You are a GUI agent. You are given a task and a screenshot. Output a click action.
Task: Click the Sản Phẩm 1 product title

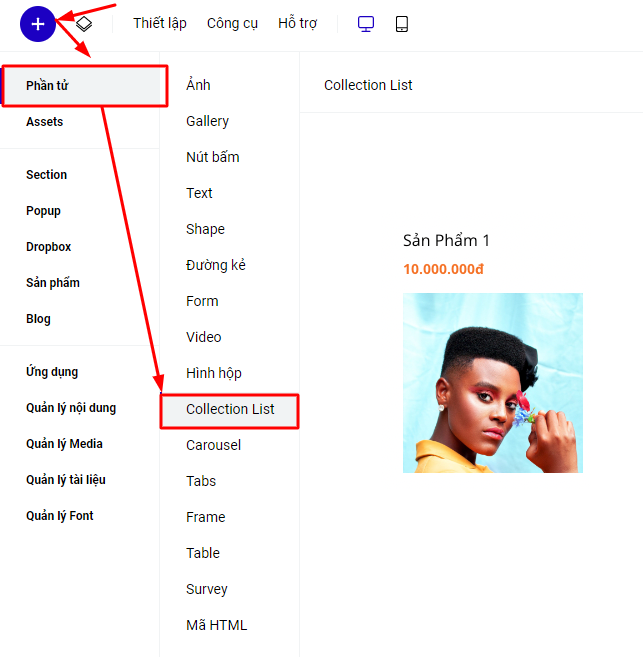pyautogui.click(x=446, y=241)
